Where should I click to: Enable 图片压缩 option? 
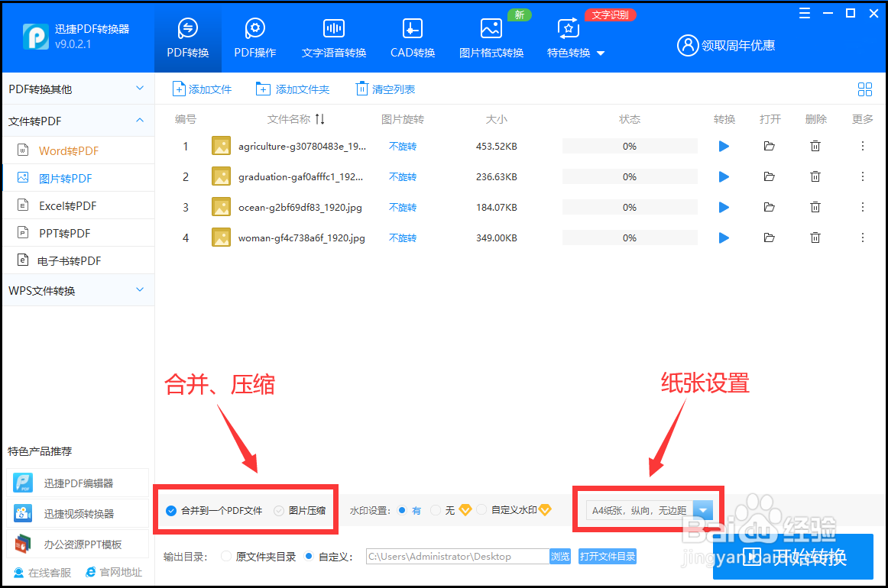(x=278, y=510)
